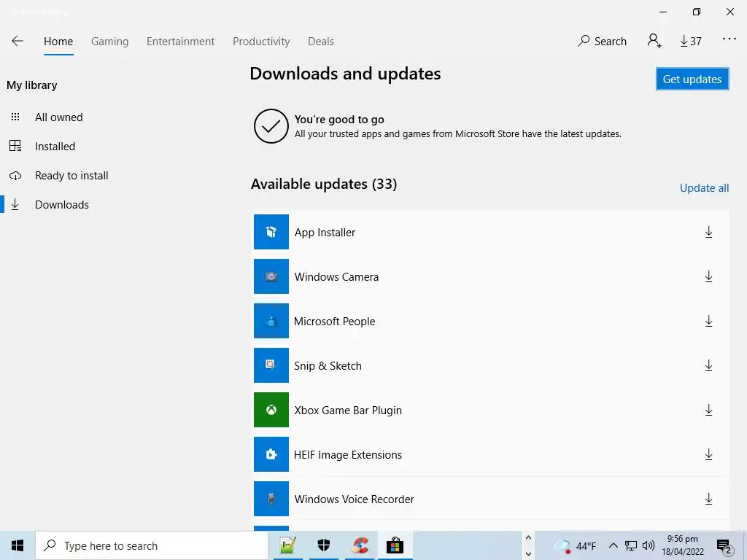Click the taskbar scroll down arrow
Image resolution: width=747 pixels, height=560 pixels.
tap(528, 554)
